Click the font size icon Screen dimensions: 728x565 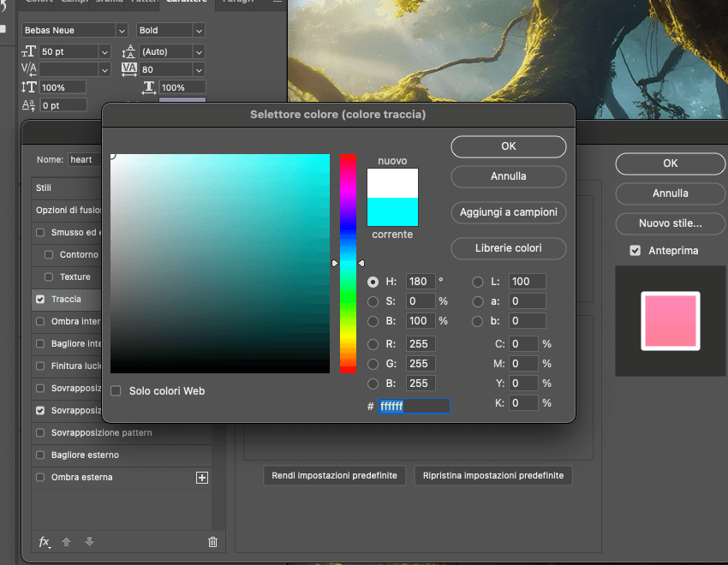(28, 51)
